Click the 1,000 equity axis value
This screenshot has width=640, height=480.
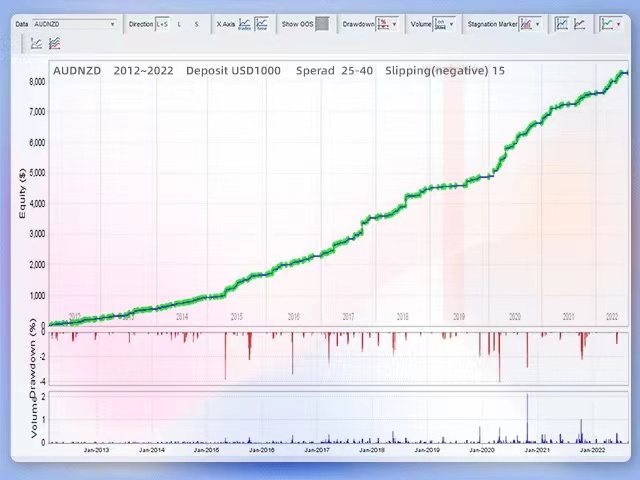37,296
